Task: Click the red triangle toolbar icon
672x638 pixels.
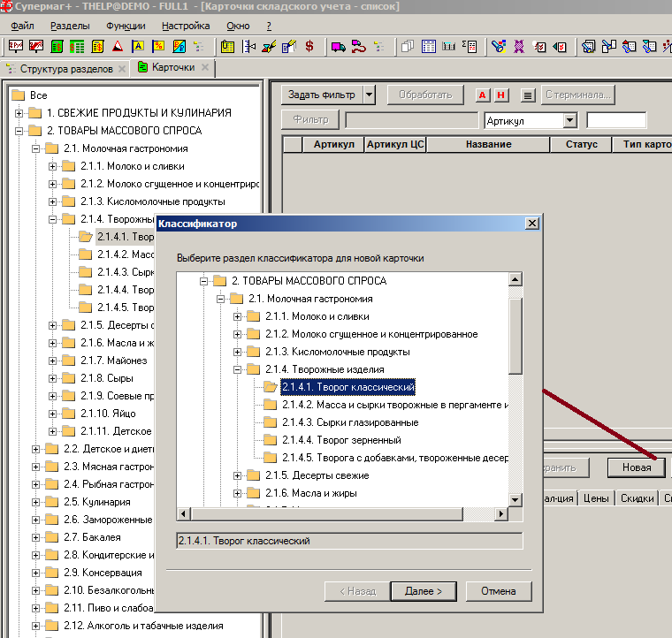Action: (x=118, y=46)
